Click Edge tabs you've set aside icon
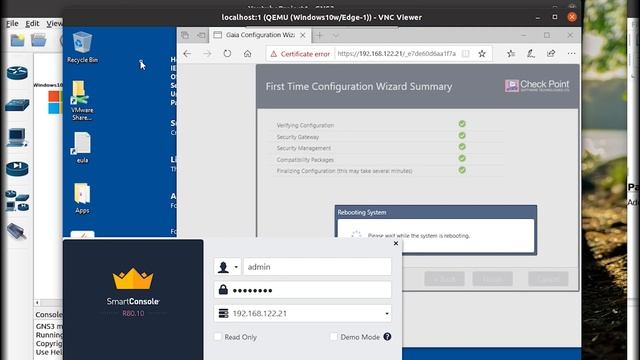The height and width of the screenshot is (360, 640). pos(185,36)
